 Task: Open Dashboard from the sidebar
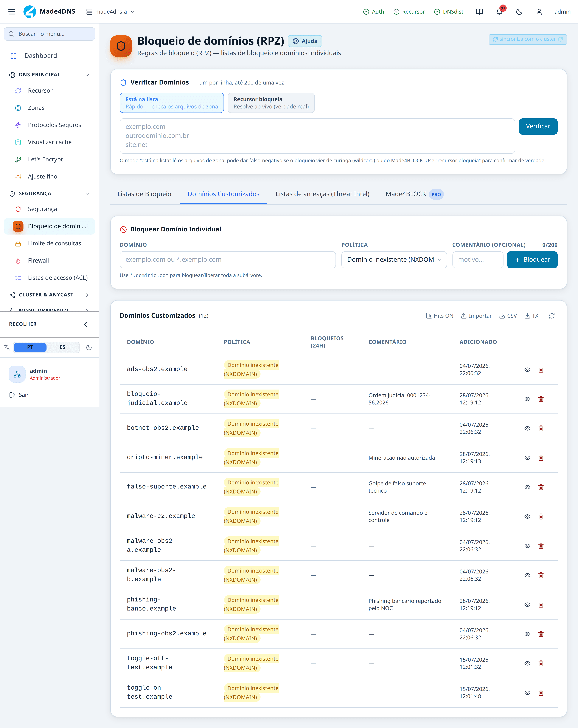49,56
